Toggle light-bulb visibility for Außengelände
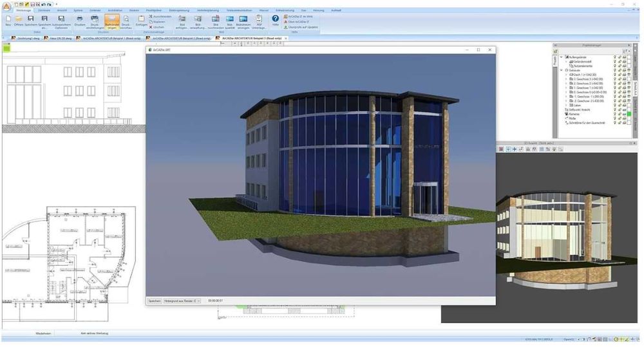 [615, 57]
